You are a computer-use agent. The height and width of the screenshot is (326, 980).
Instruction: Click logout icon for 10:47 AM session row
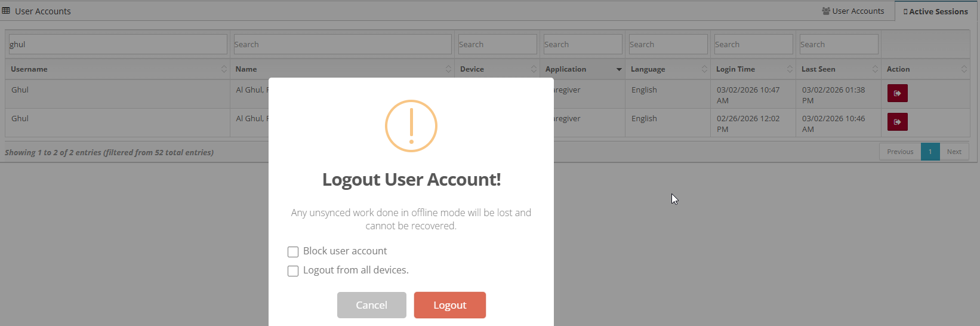(897, 93)
